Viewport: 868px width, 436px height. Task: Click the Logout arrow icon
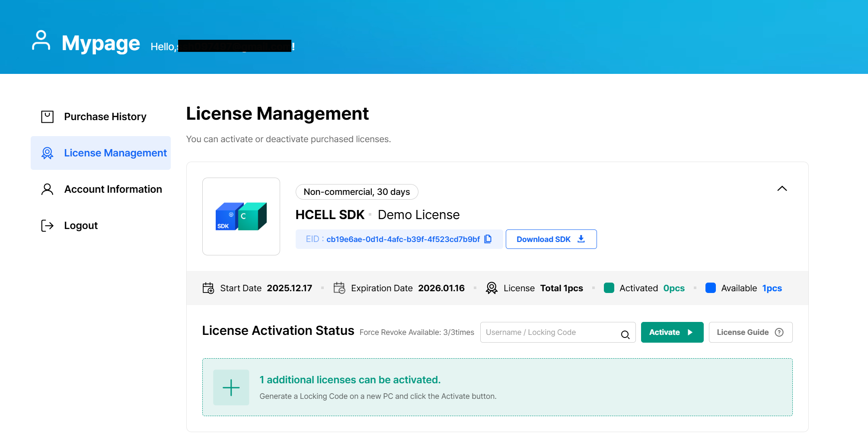[47, 225]
